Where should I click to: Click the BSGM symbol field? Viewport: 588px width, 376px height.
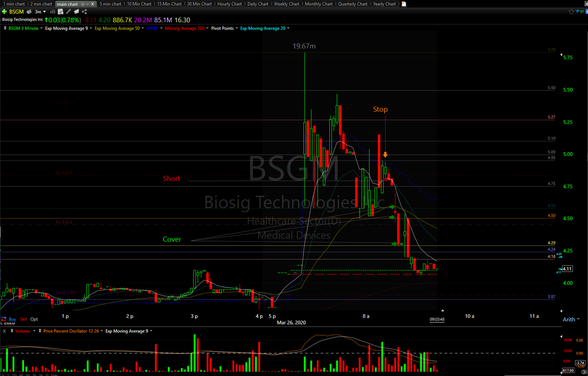[x=17, y=12]
